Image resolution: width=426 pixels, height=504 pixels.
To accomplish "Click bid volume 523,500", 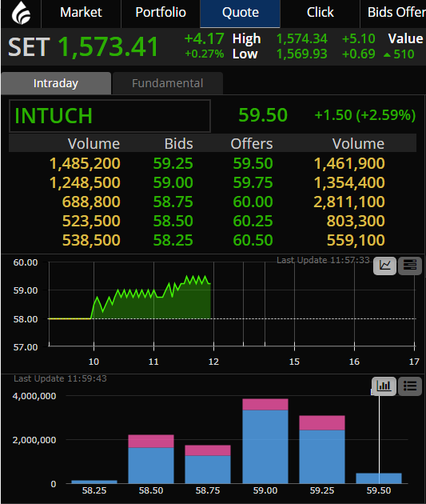I will (91, 221).
